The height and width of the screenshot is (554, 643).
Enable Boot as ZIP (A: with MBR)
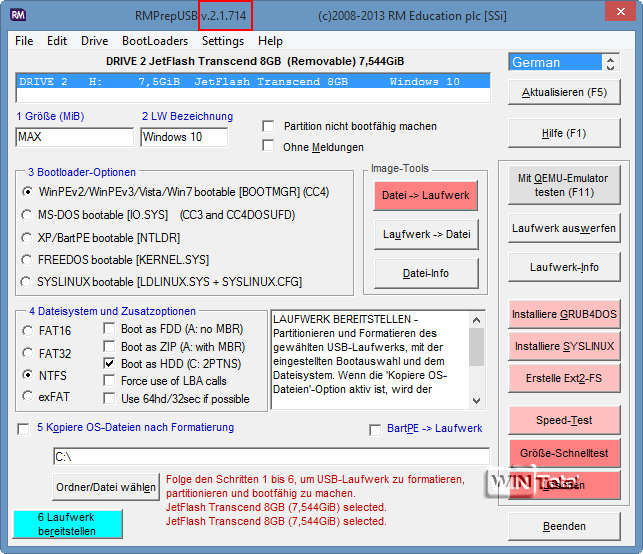tap(109, 347)
